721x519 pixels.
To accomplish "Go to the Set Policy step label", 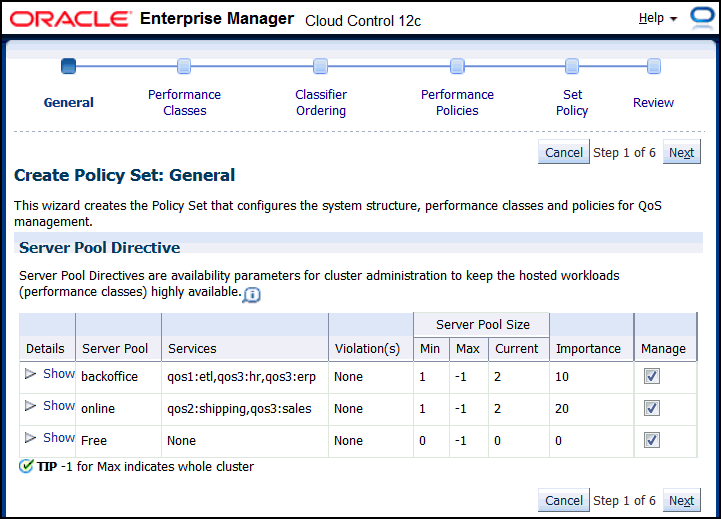I will click(x=572, y=103).
